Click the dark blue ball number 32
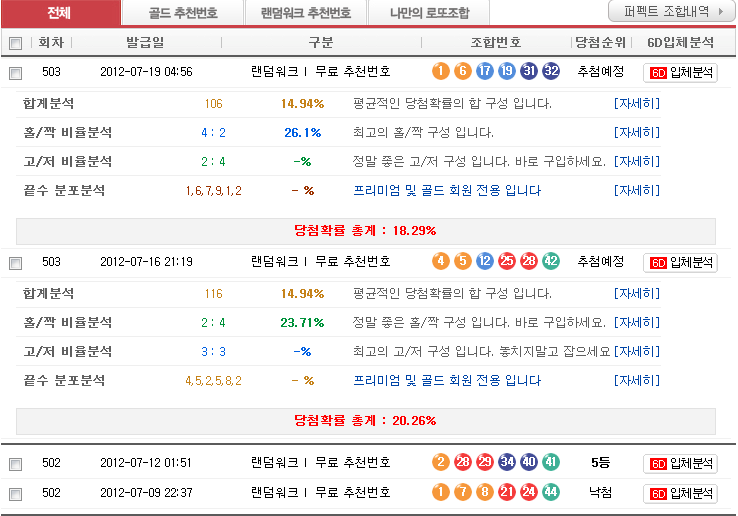 [x=551, y=71]
